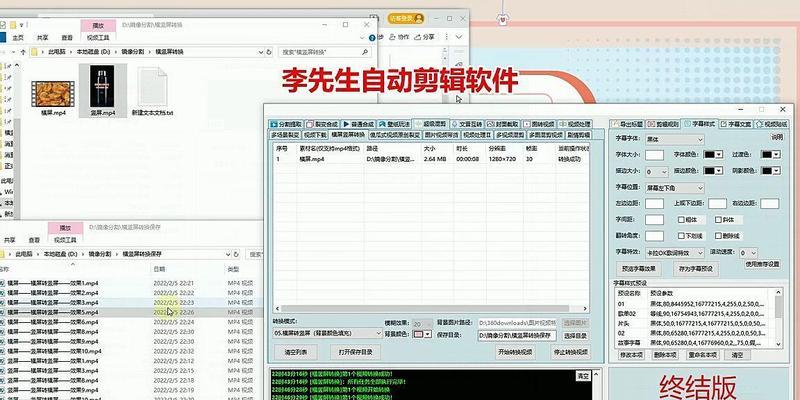Open the 裂变合成 tab

click(x=322, y=124)
